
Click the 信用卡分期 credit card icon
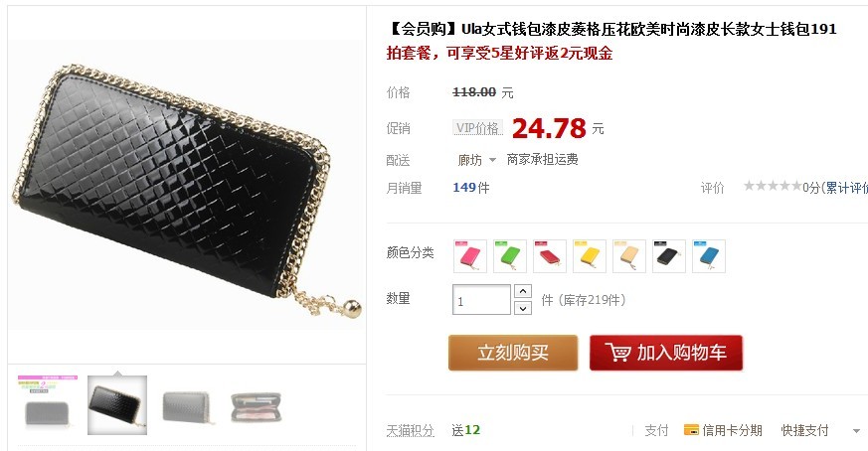[x=691, y=430]
